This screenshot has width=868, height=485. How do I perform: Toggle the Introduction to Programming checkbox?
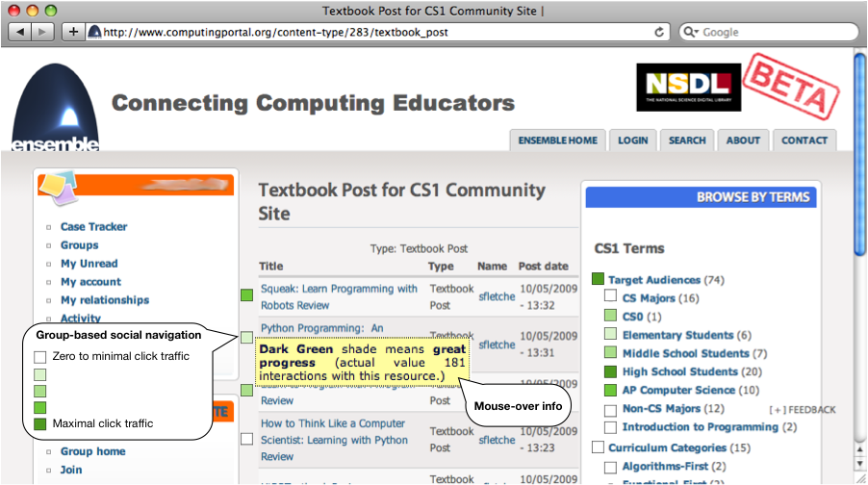(x=611, y=427)
